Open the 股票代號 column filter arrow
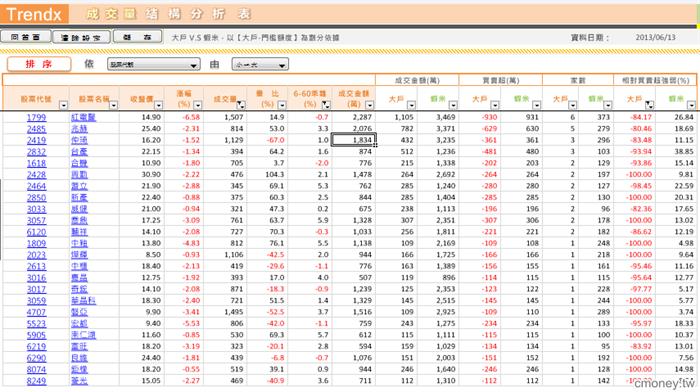700x392 pixels. tap(63, 105)
